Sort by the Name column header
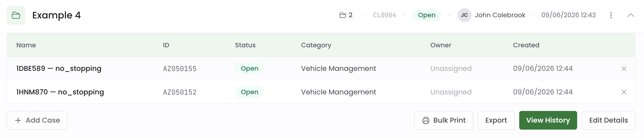This screenshot has height=138, width=644. [26, 45]
